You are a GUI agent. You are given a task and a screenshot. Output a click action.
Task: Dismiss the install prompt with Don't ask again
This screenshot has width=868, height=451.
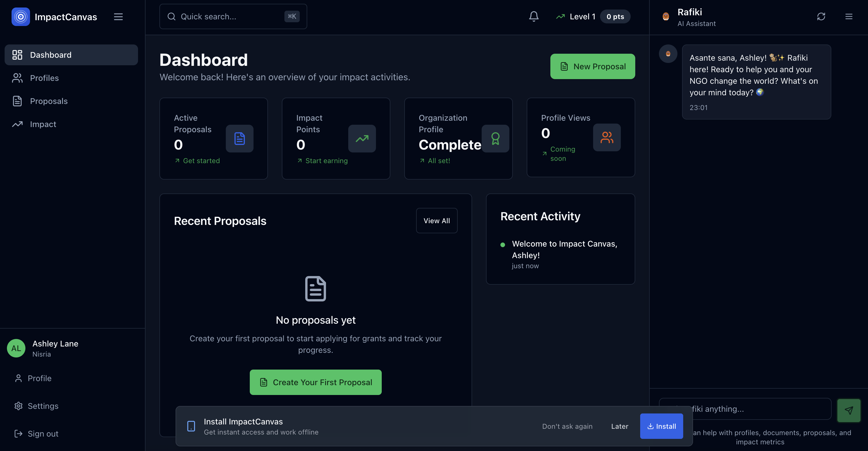click(567, 426)
